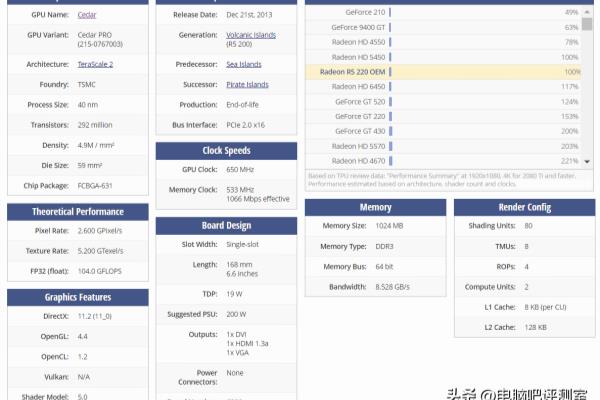Click the TSMC foundry value
600x400 pixels.
(x=86, y=85)
